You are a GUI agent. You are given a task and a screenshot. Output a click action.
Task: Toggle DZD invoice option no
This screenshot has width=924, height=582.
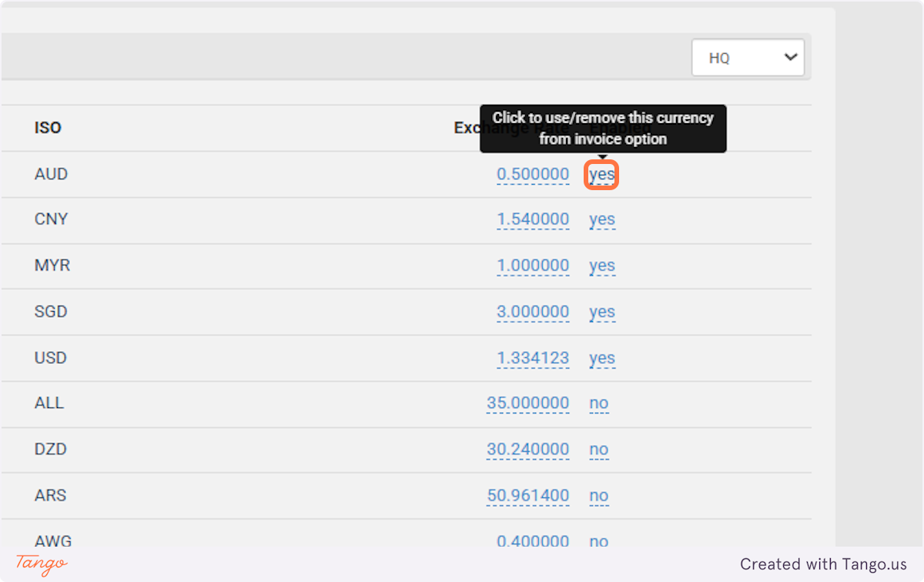[599, 449]
